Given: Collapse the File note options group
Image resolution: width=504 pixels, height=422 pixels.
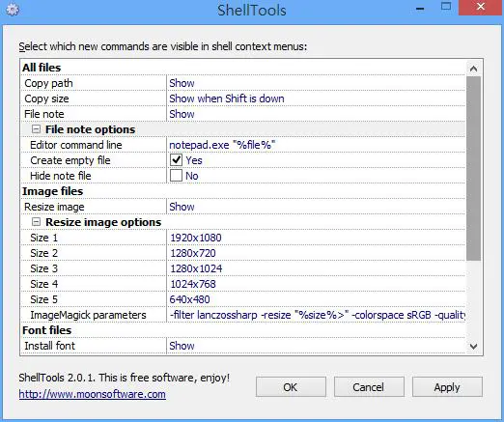Looking at the screenshot, I should point(36,129).
